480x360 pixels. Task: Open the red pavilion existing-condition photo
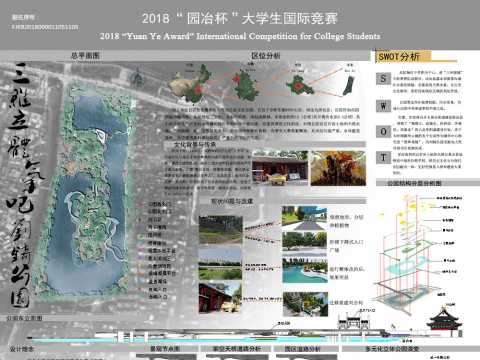220,298
